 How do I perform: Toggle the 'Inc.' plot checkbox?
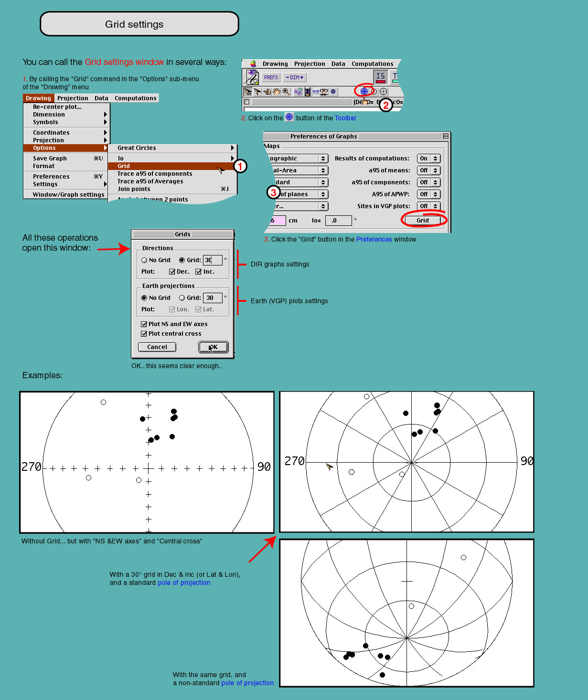coord(198,272)
